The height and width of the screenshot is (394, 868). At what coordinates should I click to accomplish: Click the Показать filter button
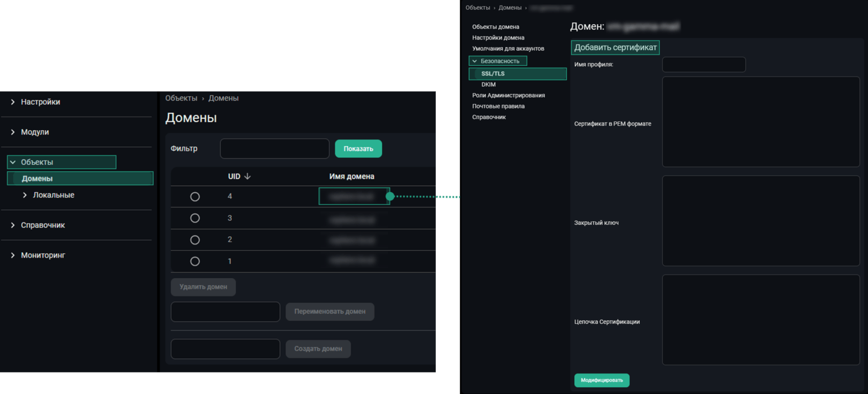point(358,149)
